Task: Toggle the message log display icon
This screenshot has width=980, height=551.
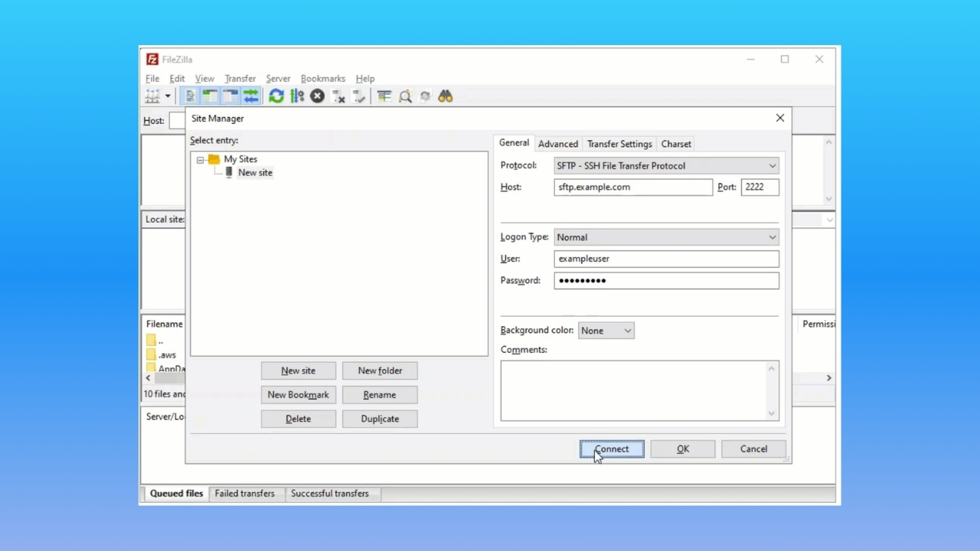Action: click(x=189, y=96)
